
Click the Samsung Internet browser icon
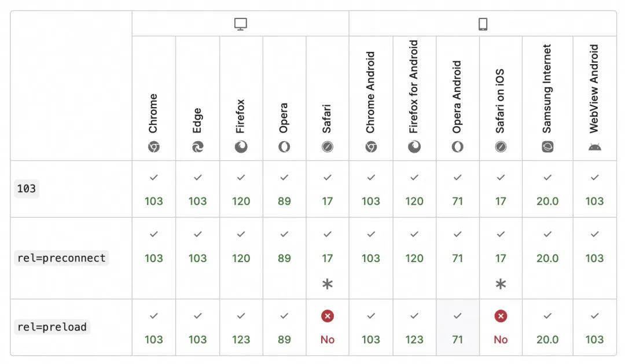[547, 147]
